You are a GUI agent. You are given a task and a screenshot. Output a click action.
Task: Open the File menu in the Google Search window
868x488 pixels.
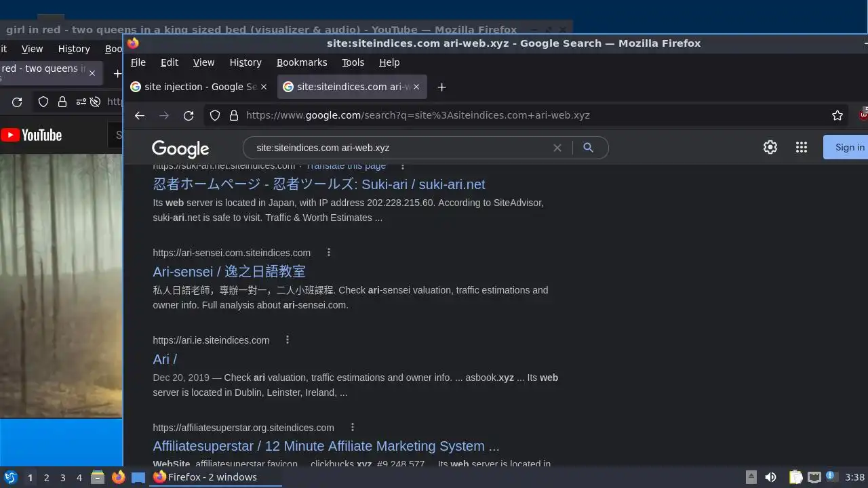click(x=138, y=62)
